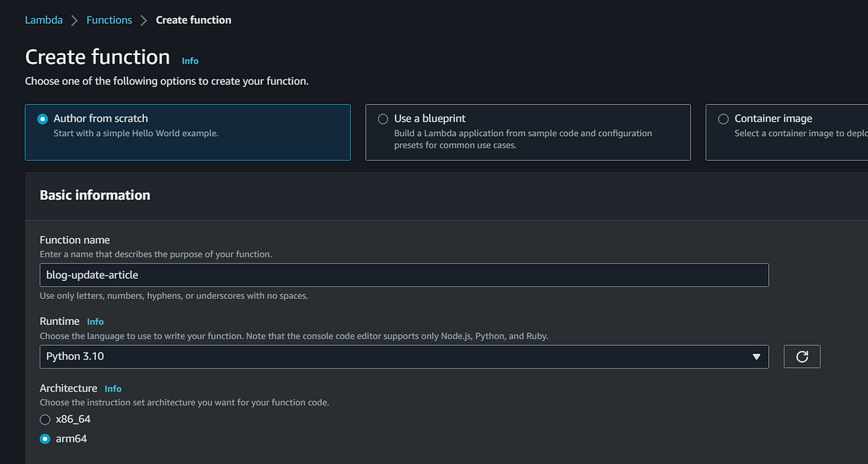Viewport: 868px width, 464px height.
Task: Open the Functions breadcrumb link
Action: (109, 20)
